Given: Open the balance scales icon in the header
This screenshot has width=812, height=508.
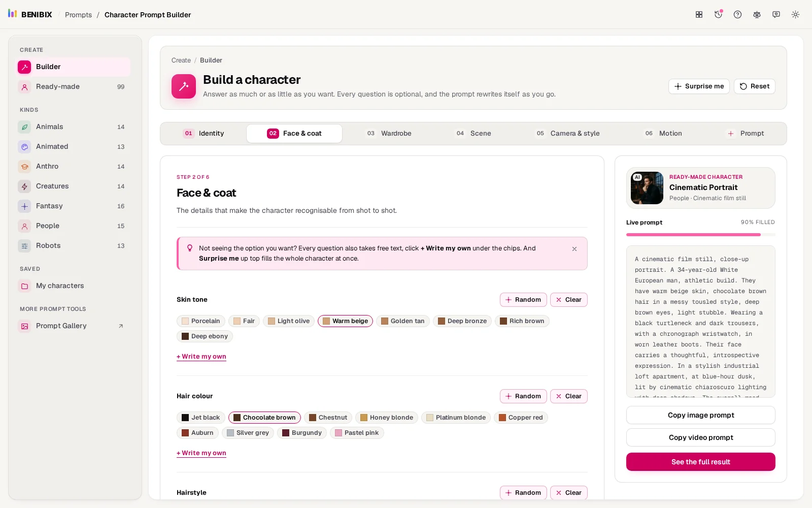Looking at the screenshot, I should [x=757, y=15].
